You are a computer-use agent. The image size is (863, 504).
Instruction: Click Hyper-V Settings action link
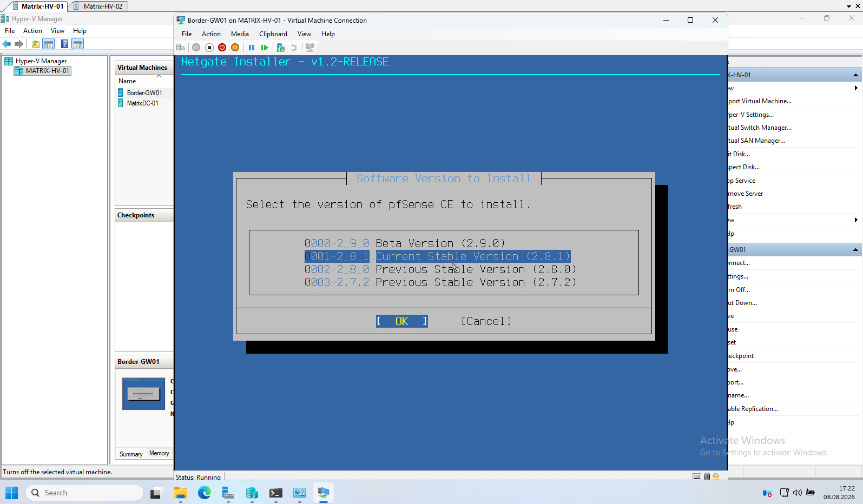(751, 115)
